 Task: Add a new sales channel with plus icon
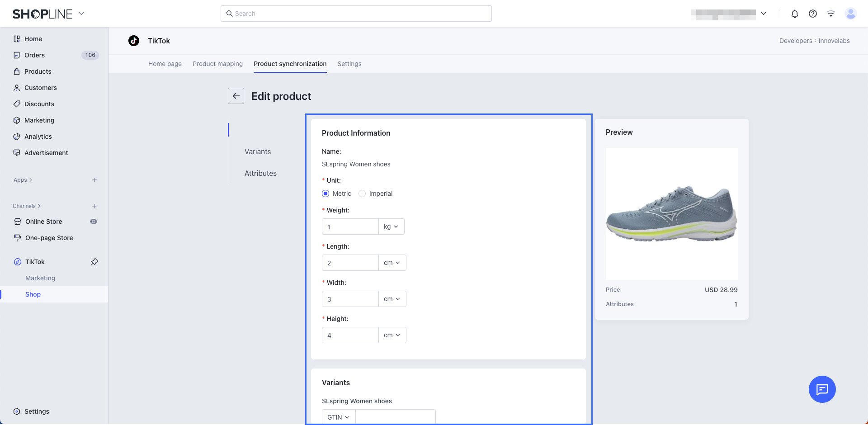[94, 206]
